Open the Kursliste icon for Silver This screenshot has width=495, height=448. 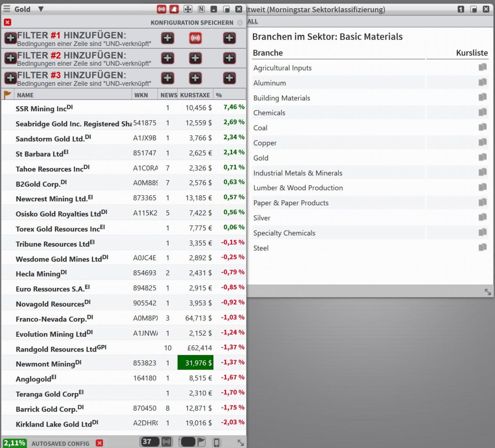pos(483,217)
